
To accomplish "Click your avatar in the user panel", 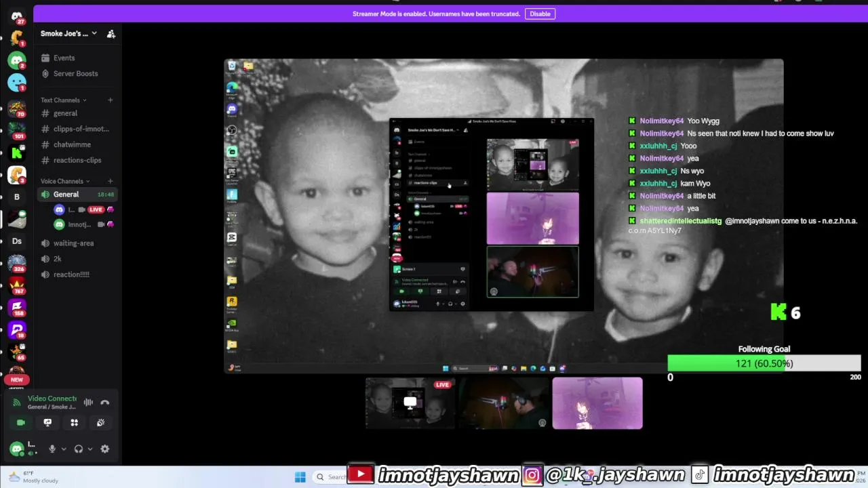I will click(17, 448).
